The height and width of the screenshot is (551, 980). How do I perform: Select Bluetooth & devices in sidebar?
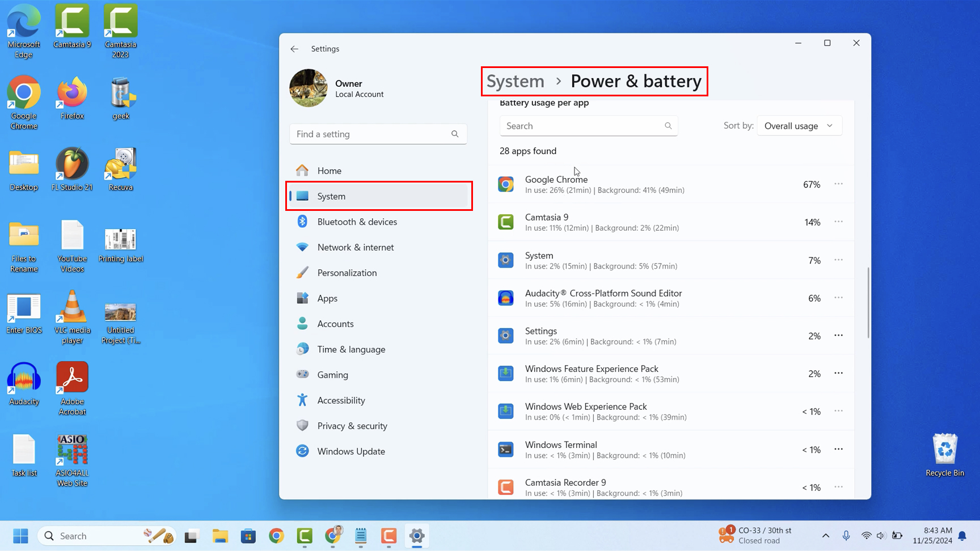(357, 222)
